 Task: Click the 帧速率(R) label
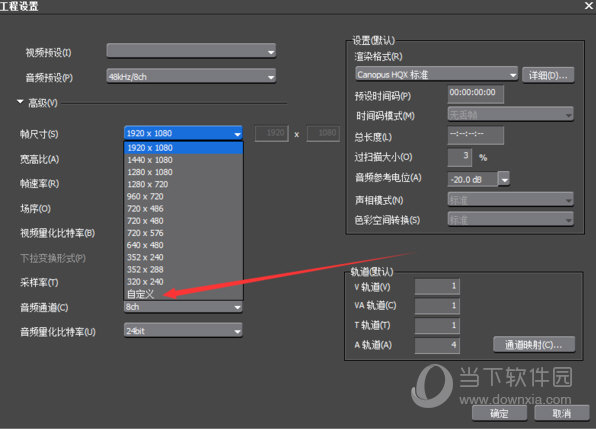point(39,184)
